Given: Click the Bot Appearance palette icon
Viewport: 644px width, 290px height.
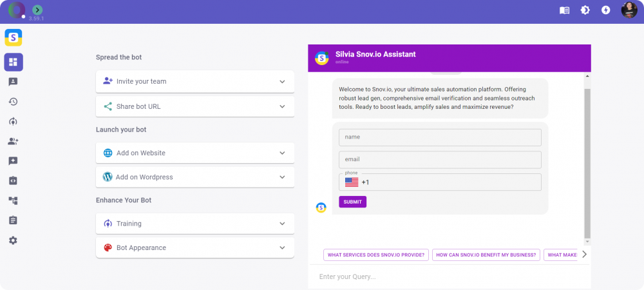Looking at the screenshot, I should 108,247.
